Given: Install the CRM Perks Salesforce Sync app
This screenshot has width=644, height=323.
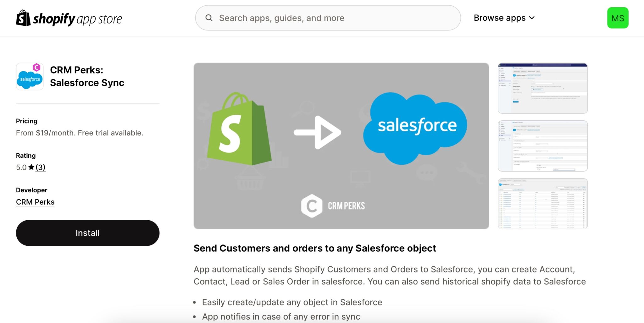Looking at the screenshot, I should click(87, 233).
